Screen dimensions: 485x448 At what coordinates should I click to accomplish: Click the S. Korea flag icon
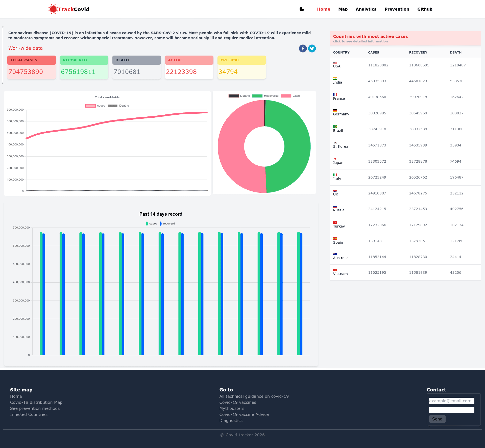[335, 143]
